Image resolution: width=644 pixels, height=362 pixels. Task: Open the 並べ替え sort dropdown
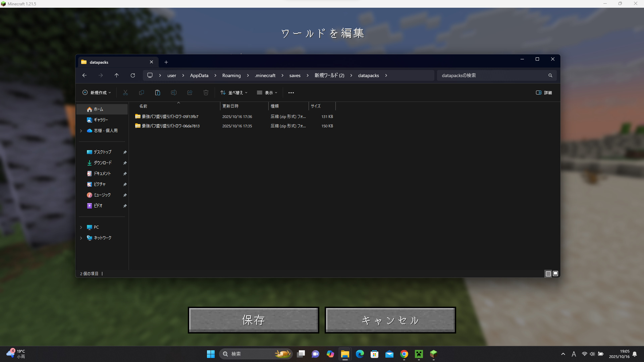point(234,93)
